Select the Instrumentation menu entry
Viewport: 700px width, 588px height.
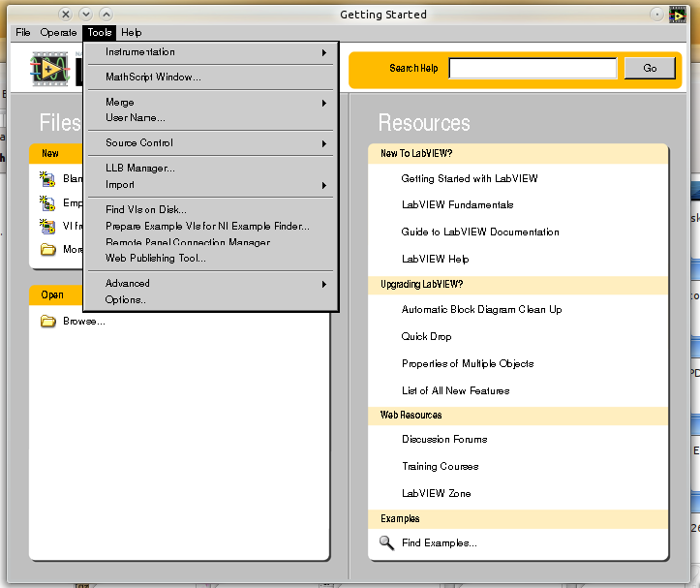point(210,52)
